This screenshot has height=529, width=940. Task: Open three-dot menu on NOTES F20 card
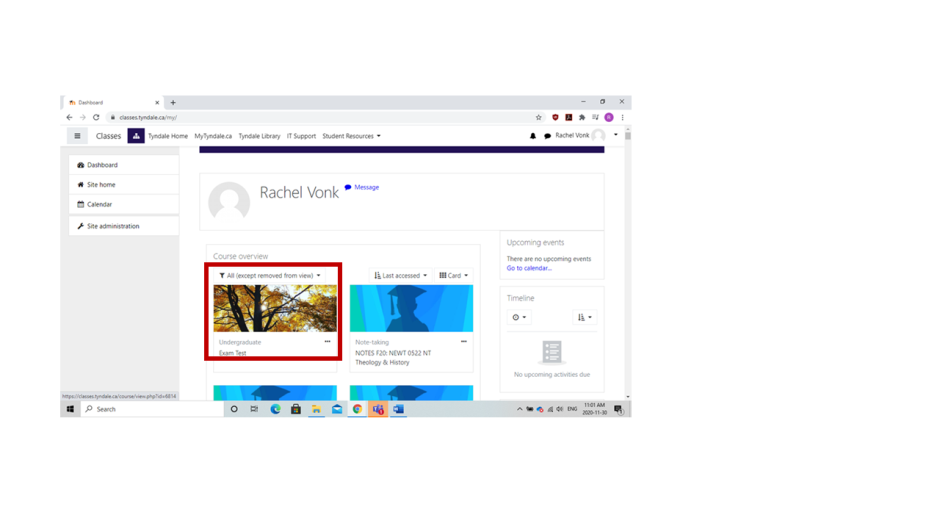coord(463,341)
